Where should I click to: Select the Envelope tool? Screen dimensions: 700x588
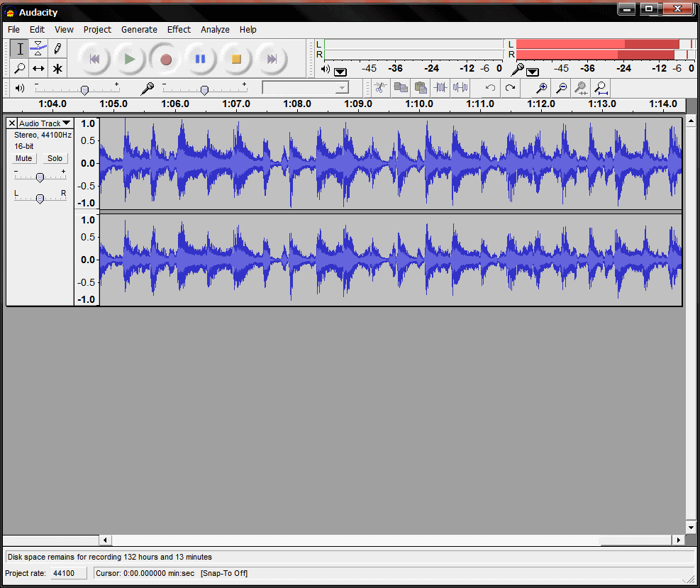point(38,49)
